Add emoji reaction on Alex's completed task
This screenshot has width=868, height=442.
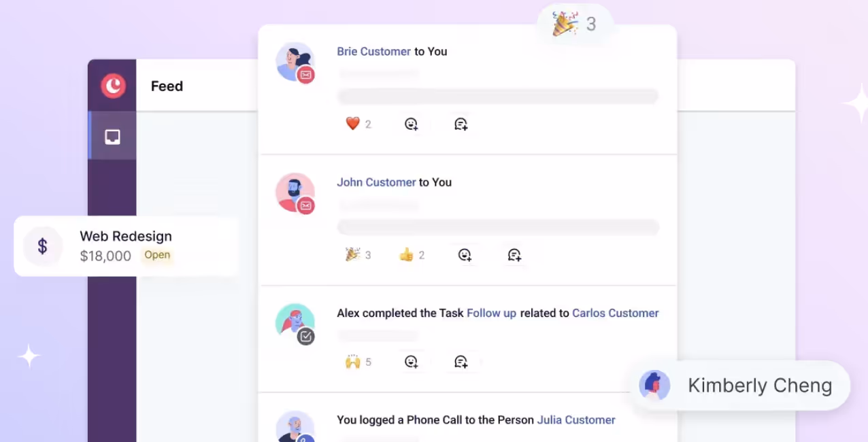coord(411,362)
